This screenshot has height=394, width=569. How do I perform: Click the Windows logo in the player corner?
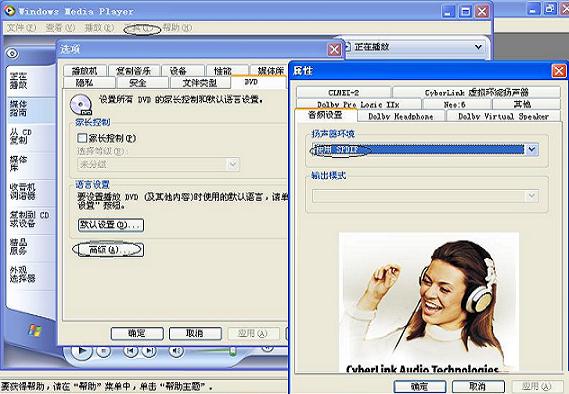point(35,330)
